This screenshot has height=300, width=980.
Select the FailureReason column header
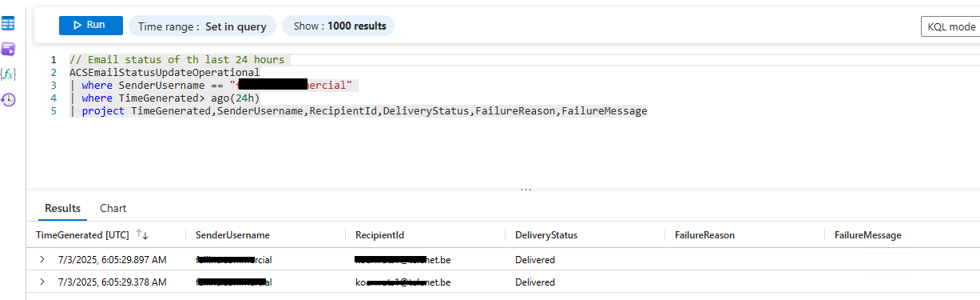(704, 235)
